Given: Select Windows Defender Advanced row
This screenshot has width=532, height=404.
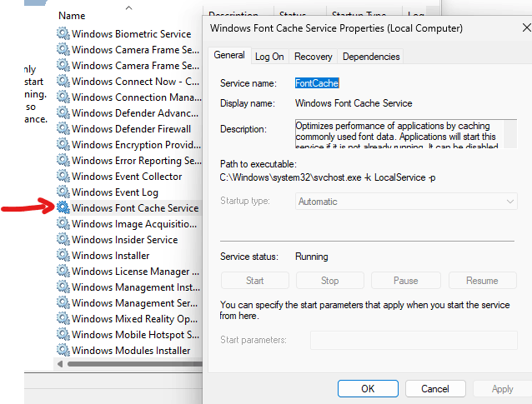Looking at the screenshot, I should coord(129,112).
